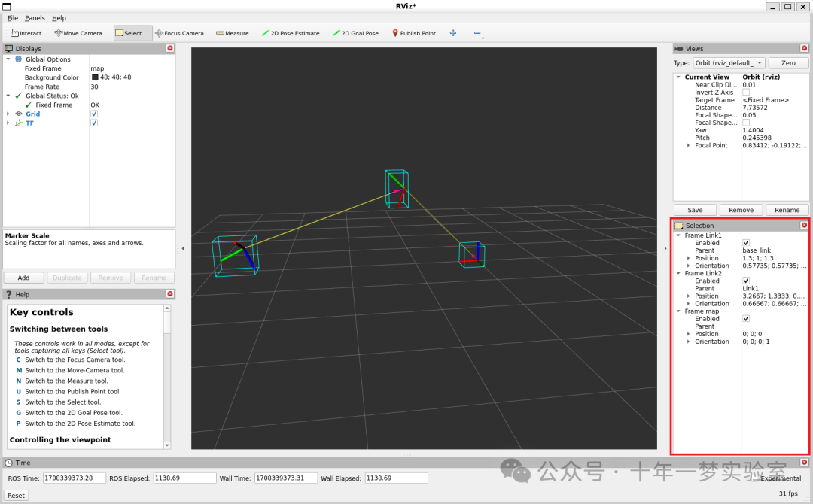Toggle the Focal Shape fixed size checkbox
The width and height of the screenshot is (813, 504).
tap(745, 123)
